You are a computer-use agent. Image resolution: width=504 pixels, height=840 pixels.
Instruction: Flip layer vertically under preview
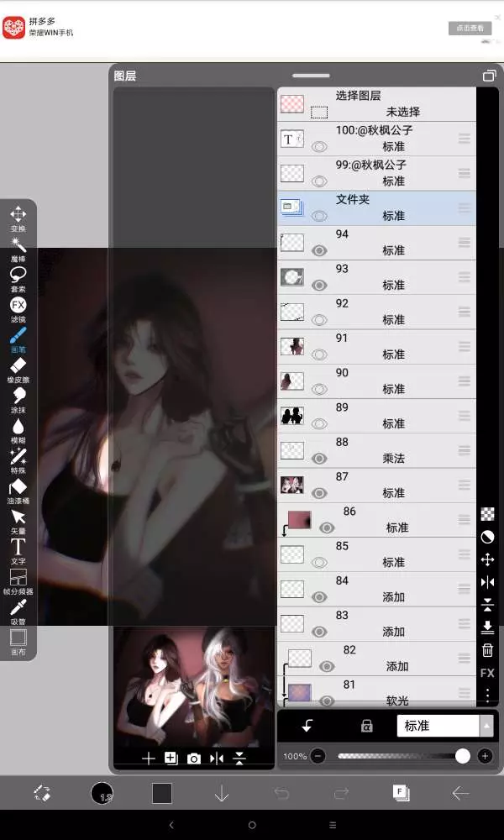pyautogui.click(x=239, y=759)
